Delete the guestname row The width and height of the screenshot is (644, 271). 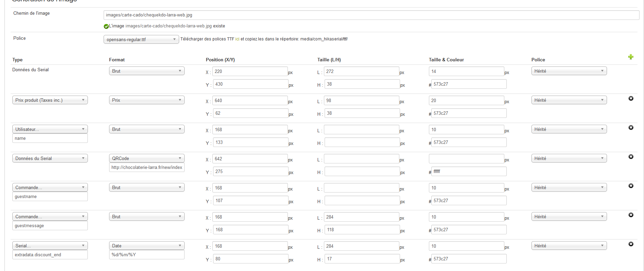631,186
